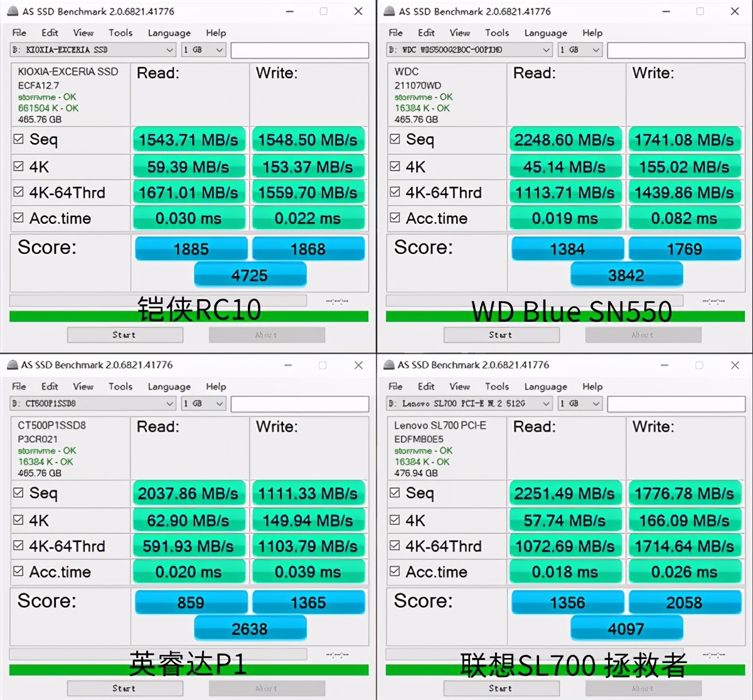Image resolution: width=753 pixels, height=700 pixels.
Task: Open 1 GB size dropdown in CT500P1SSD8 window
Action: pos(203,403)
